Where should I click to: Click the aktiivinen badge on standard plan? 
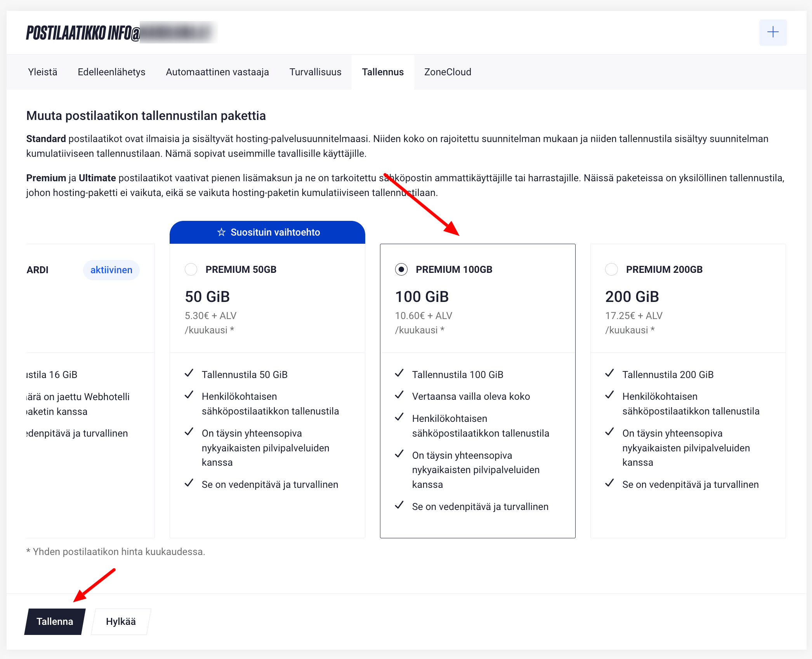pyautogui.click(x=111, y=270)
